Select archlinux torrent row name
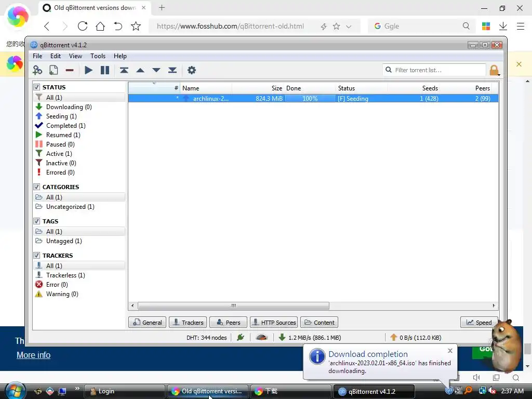The image size is (532, 399). (x=211, y=98)
